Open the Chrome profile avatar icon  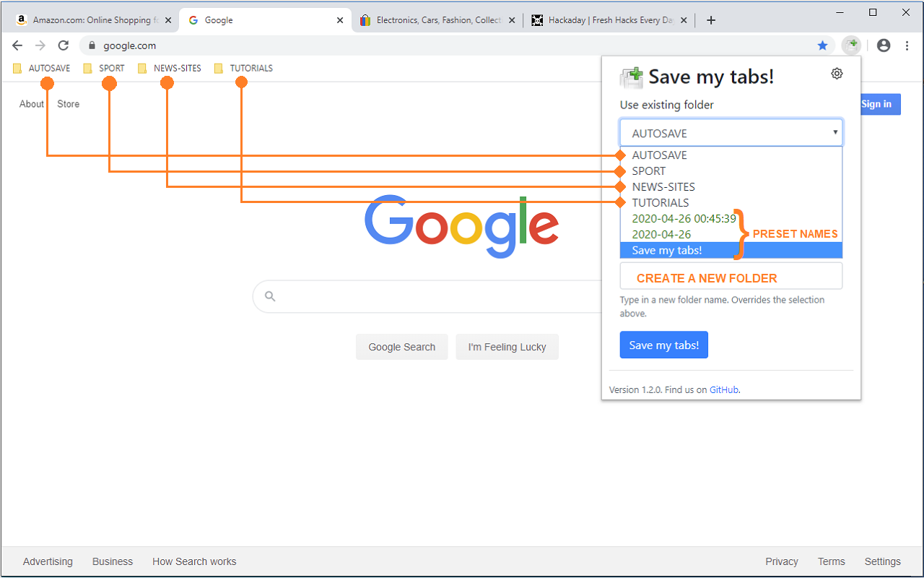pyautogui.click(x=884, y=46)
